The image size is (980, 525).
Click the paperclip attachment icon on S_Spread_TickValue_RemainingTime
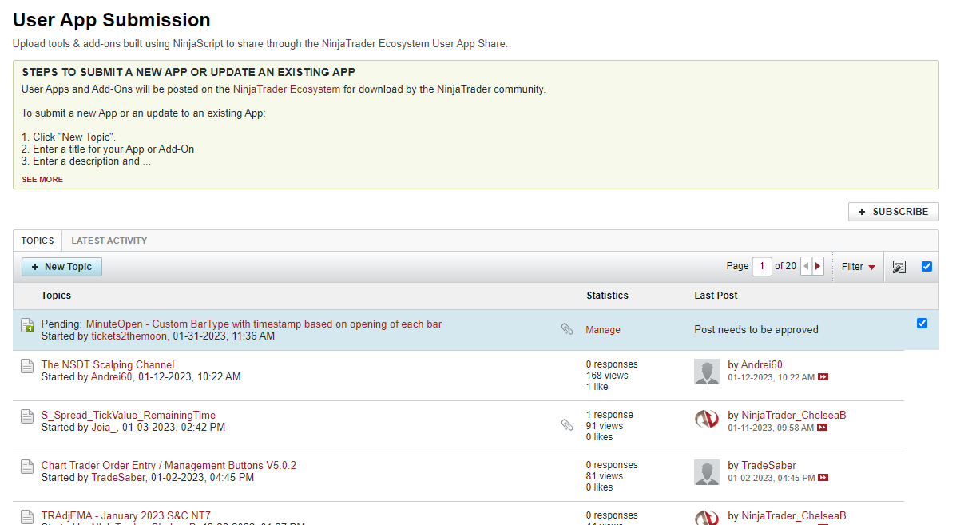pos(567,424)
